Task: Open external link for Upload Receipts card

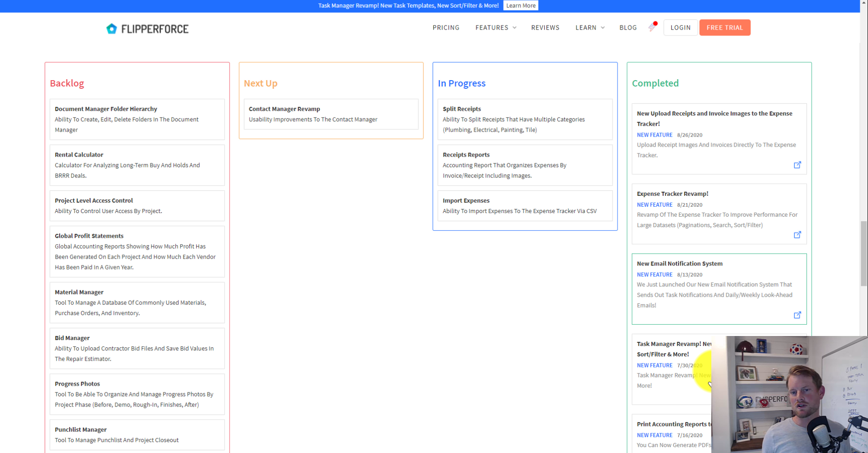Action: click(x=797, y=165)
